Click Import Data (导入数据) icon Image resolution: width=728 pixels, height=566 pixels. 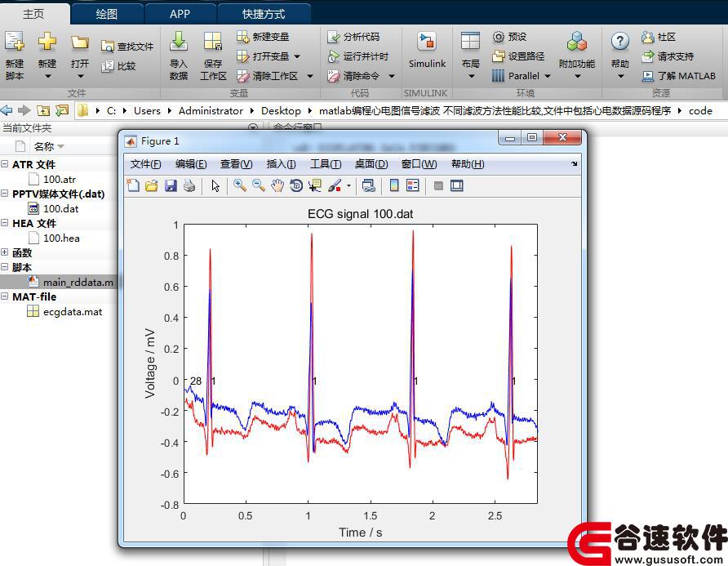pos(178,42)
